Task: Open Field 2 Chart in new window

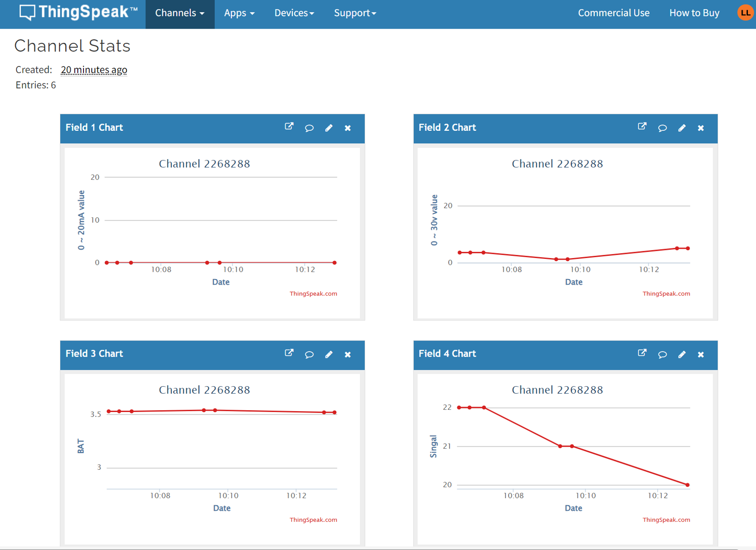Action: [642, 127]
